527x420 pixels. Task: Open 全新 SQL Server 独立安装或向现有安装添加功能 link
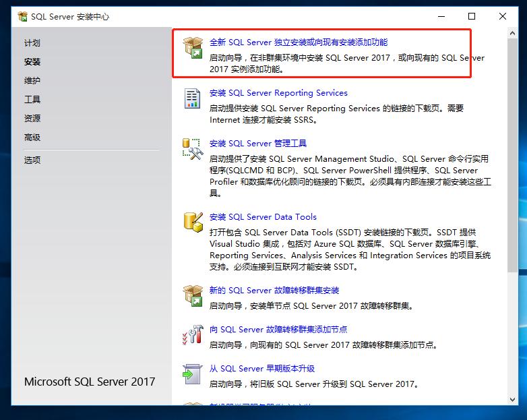tap(299, 42)
